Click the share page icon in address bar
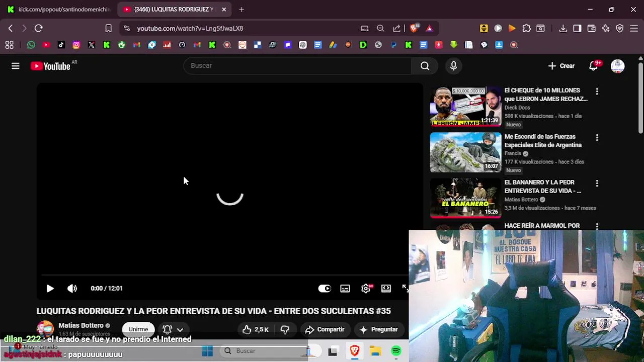This screenshot has height=362, width=644. 396,29
